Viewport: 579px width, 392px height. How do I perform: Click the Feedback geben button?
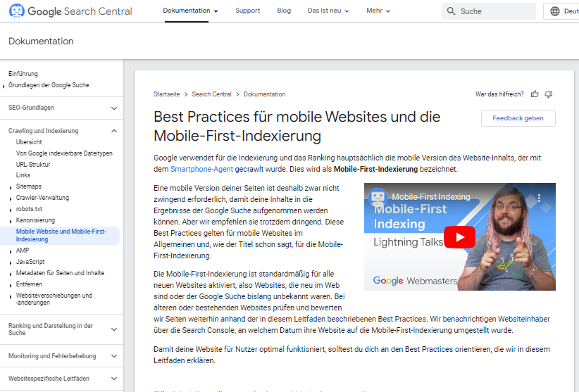pyautogui.click(x=518, y=118)
